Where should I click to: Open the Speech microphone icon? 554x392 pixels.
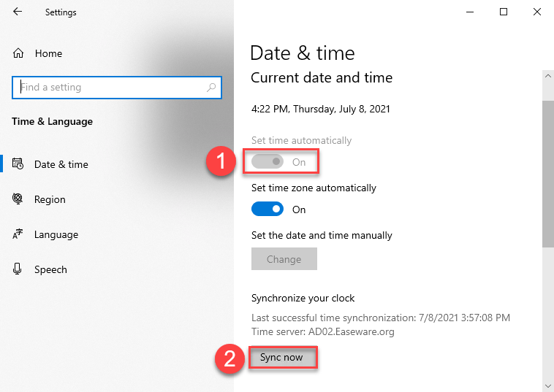click(x=18, y=269)
